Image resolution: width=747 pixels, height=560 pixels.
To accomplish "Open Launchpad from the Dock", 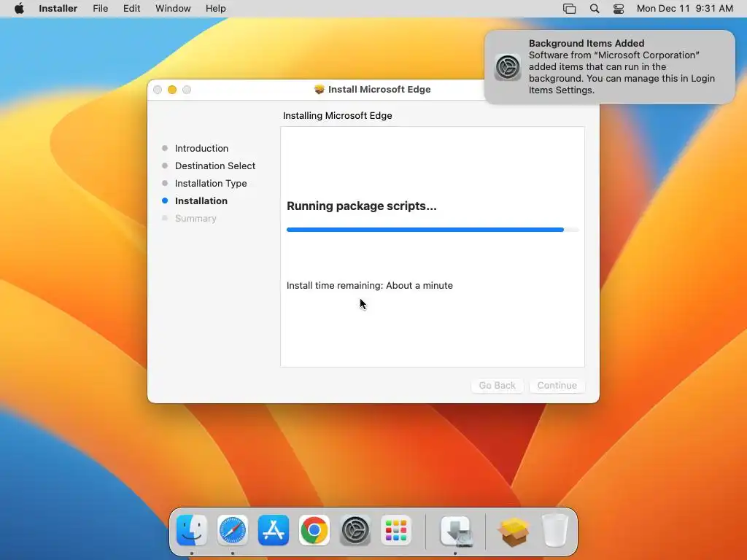I will click(x=396, y=530).
